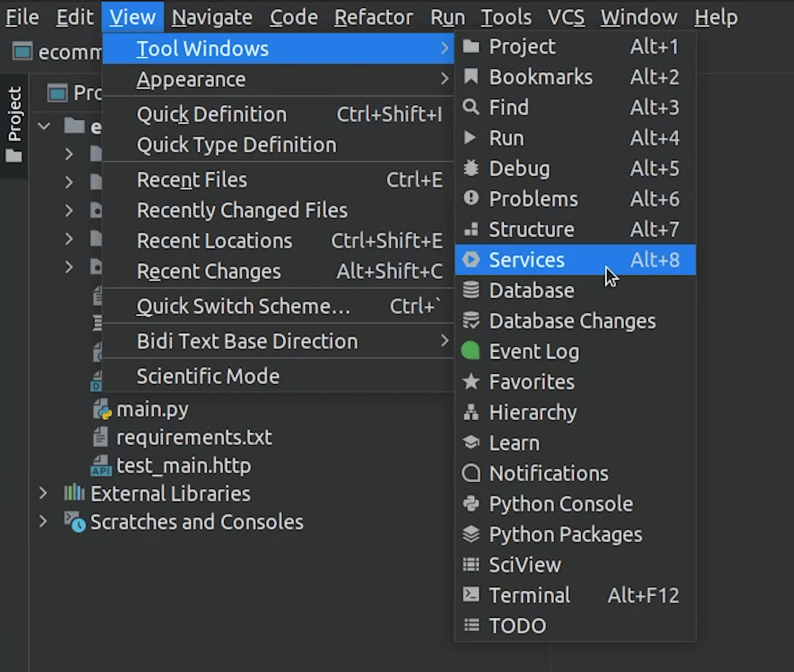794x672 pixels.
Task: Click the Structure tool window icon
Action: [x=471, y=229]
